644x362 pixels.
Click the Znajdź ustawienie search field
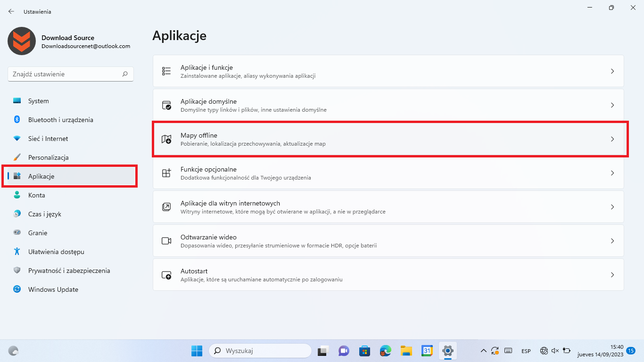pyautogui.click(x=71, y=74)
